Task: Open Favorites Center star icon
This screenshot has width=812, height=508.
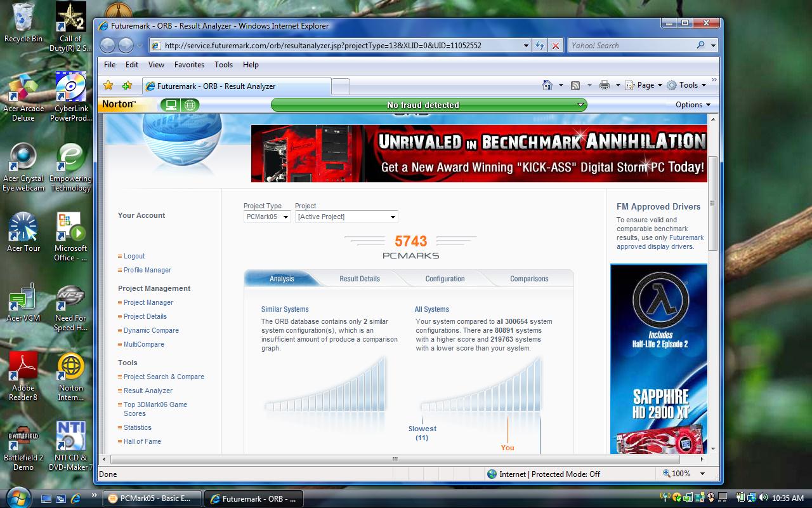Action: 108,86
